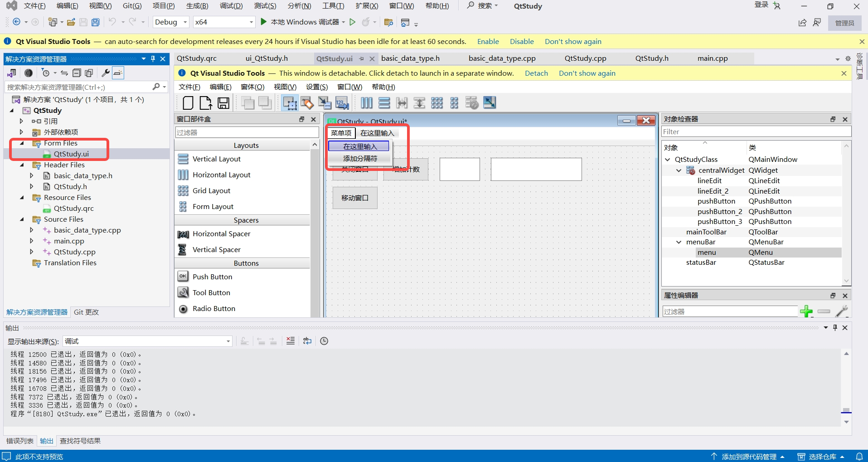Click the green Start Without Debugging outline arrow
Screen dimensions: 868x462
tap(352, 22)
